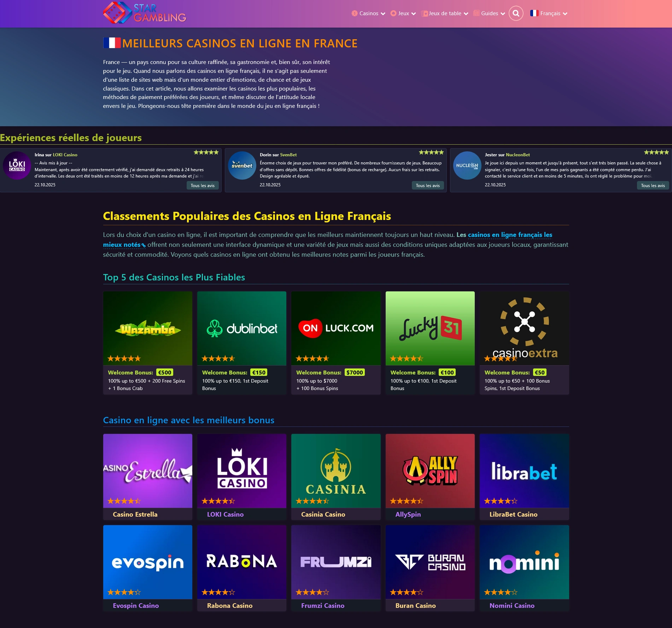Click the Rabona Casino name link
Screen dimensions: 672x628
click(230, 606)
